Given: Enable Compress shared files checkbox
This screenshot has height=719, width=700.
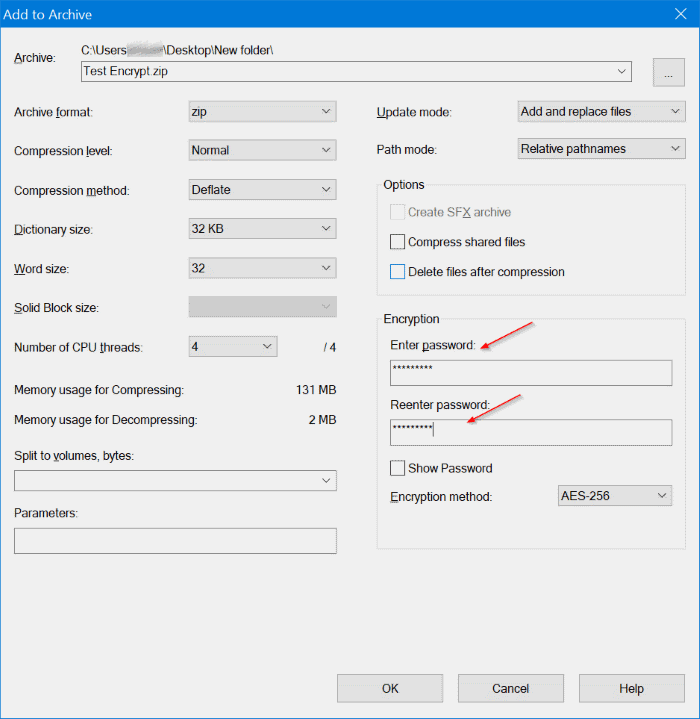Looking at the screenshot, I should 397,242.
